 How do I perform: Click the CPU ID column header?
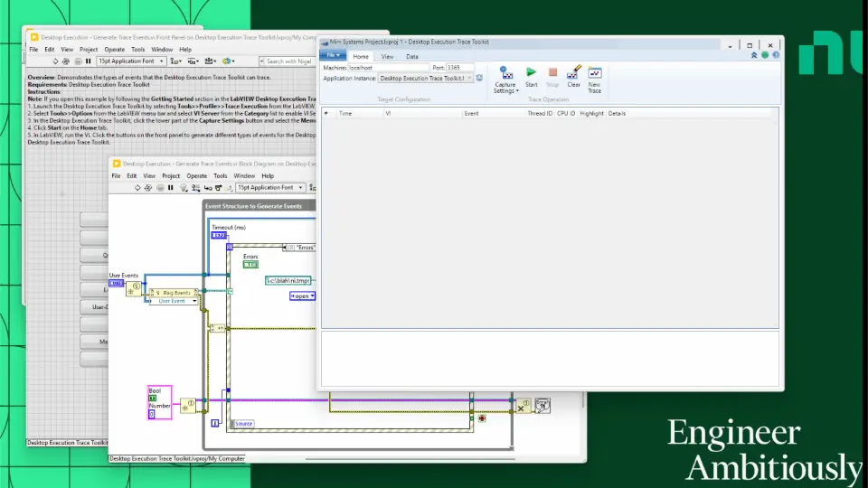[566, 114]
